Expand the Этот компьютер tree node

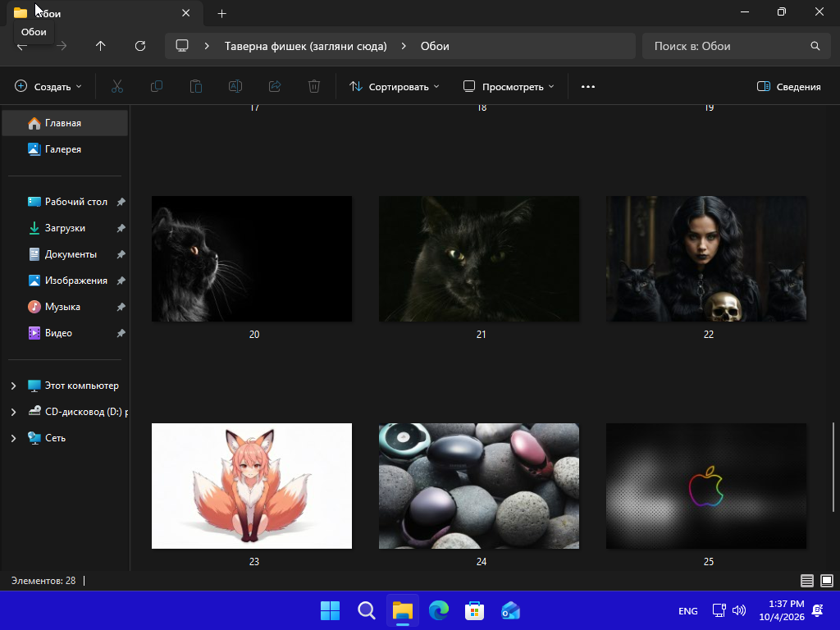13,386
